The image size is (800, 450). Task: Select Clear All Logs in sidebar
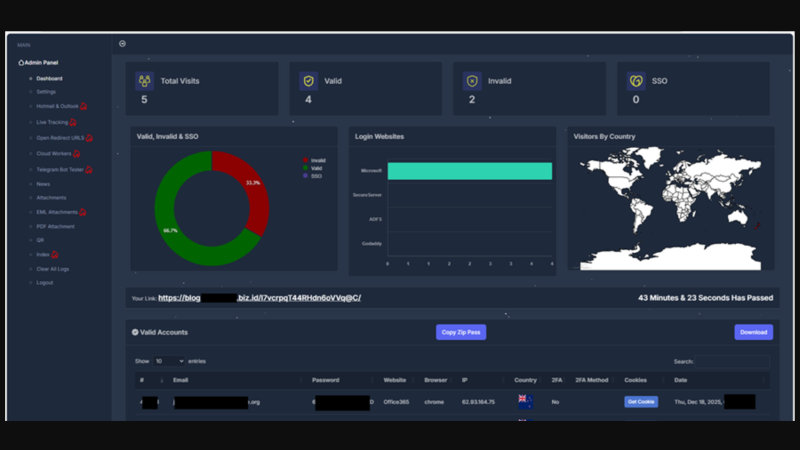click(x=53, y=269)
